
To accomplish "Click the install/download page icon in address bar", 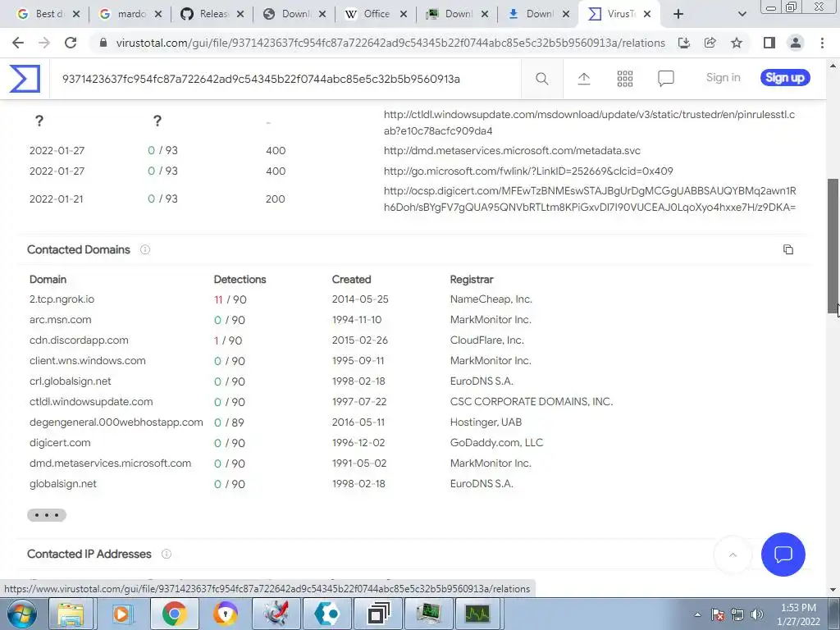I will pos(684,43).
